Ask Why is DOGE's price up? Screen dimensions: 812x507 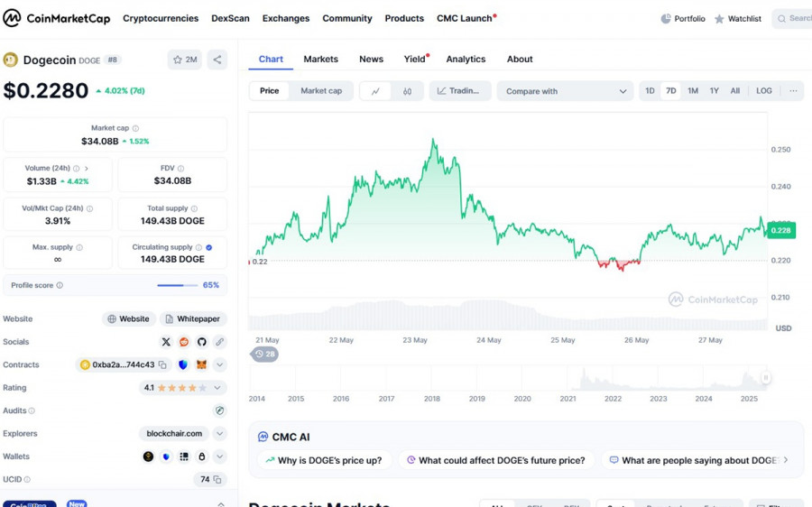tap(324, 460)
